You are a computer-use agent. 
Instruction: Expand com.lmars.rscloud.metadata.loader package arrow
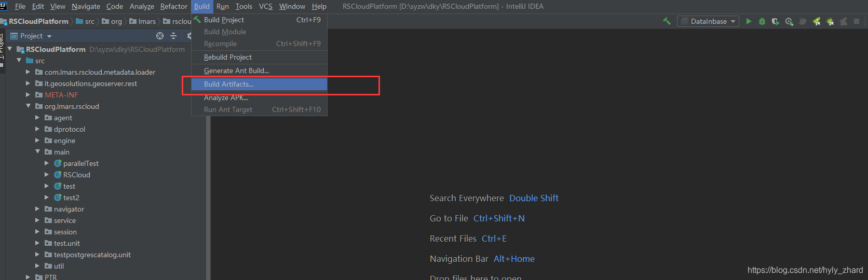tap(28, 72)
